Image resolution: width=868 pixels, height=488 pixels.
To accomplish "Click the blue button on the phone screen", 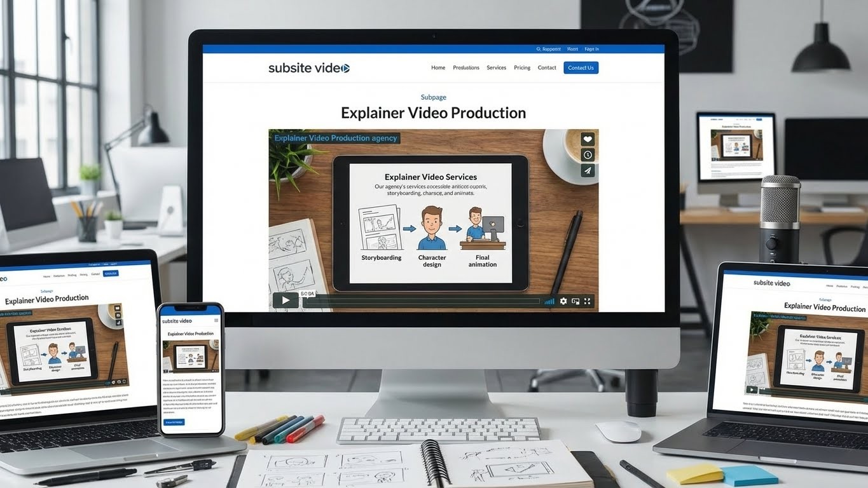I will [174, 421].
